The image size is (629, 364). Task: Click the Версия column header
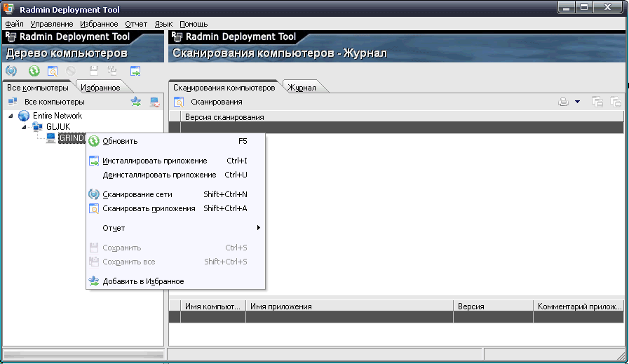pyautogui.click(x=494, y=306)
